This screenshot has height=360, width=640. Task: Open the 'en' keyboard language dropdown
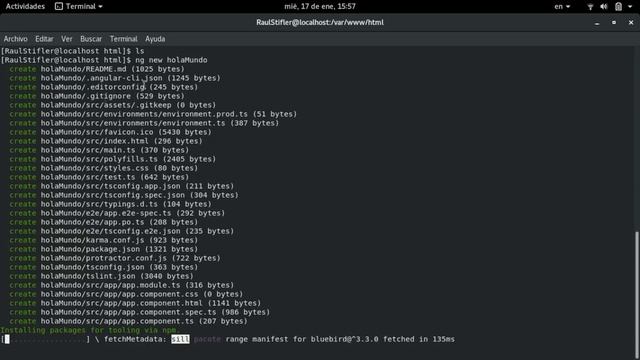562,7
